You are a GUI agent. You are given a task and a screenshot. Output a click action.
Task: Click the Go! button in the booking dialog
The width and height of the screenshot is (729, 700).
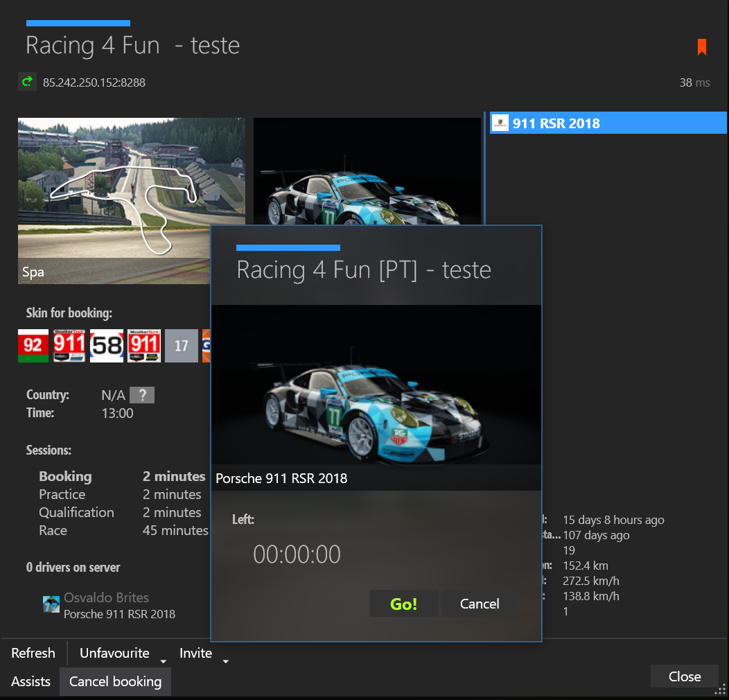pos(403,604)
